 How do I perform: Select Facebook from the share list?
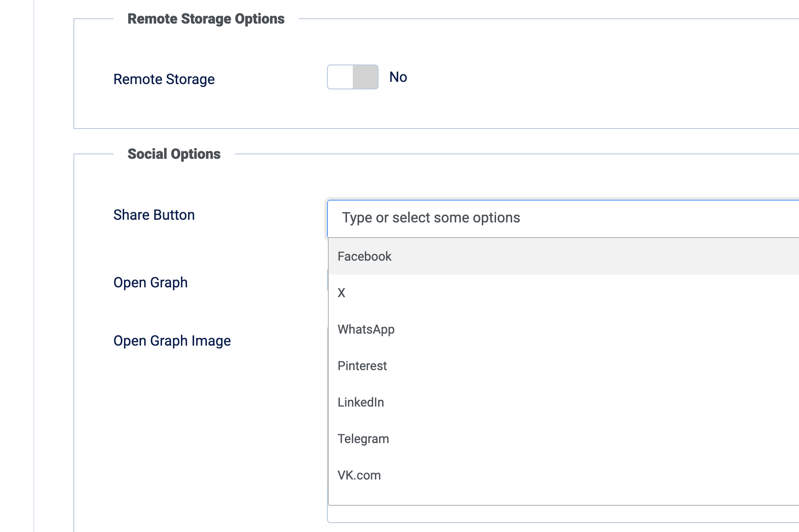(x=364, y=256)
